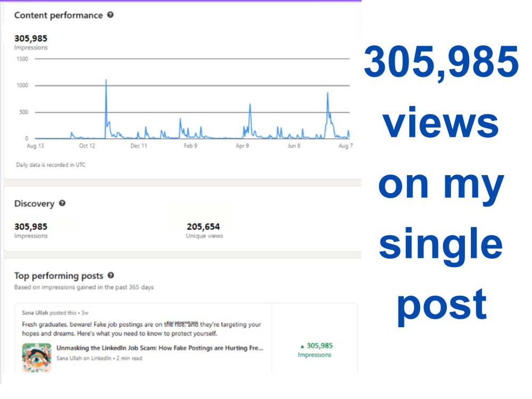Select the Dec 11 axis label
The width and height of the screenshot is (532, 399).
coord(139,146)
